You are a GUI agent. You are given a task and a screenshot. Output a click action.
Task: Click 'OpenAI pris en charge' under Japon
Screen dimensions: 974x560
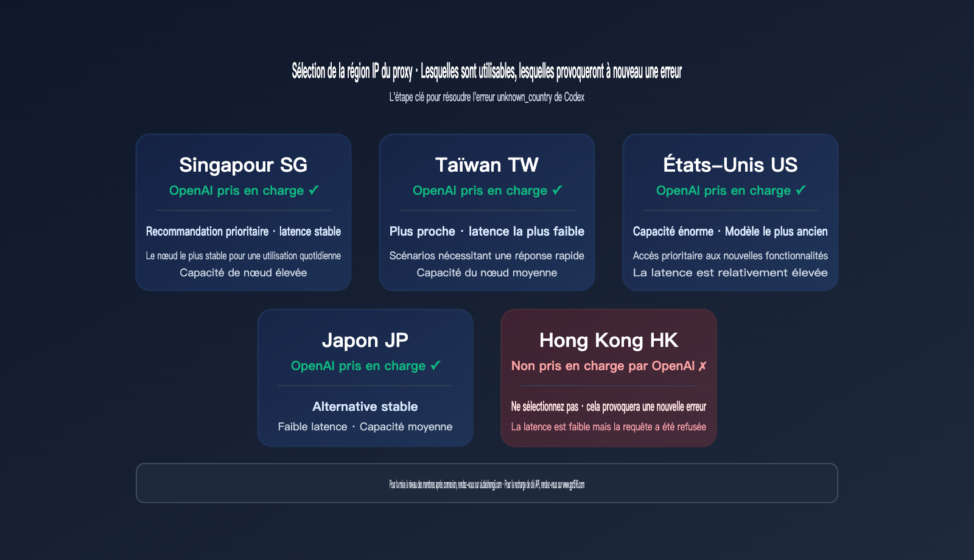point(365,366)
